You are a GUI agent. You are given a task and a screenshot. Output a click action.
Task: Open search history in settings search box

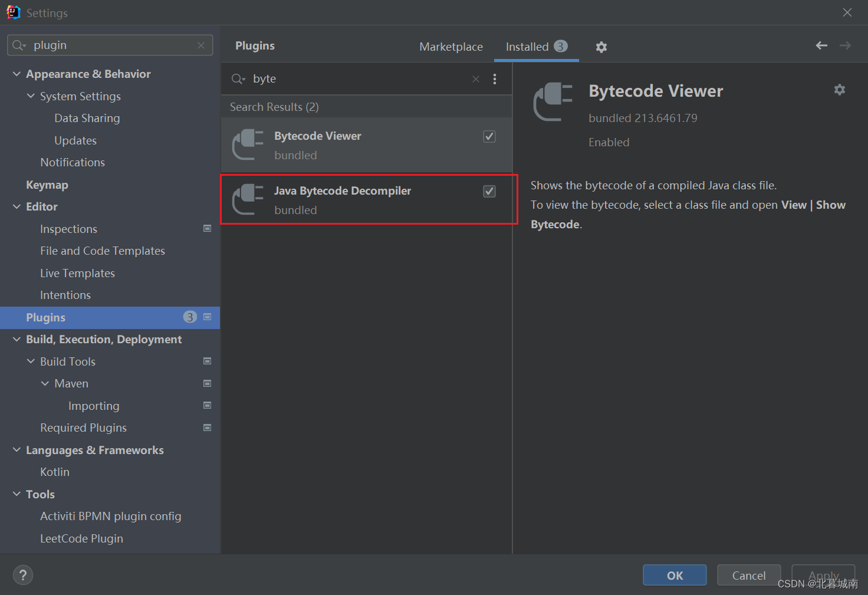[x=19, y=45]
